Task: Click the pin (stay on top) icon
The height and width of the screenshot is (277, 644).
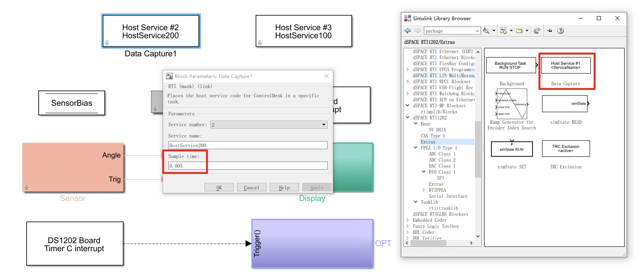Action: 549,31
